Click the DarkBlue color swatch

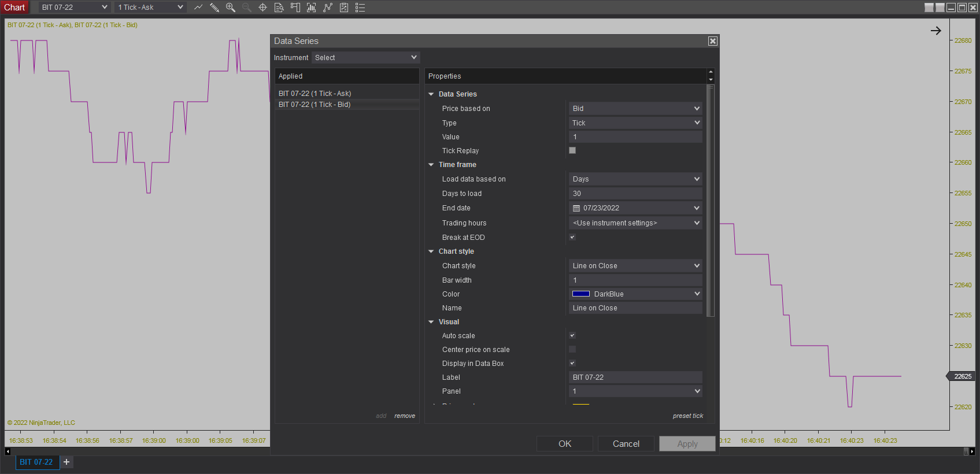pos(581,294)
